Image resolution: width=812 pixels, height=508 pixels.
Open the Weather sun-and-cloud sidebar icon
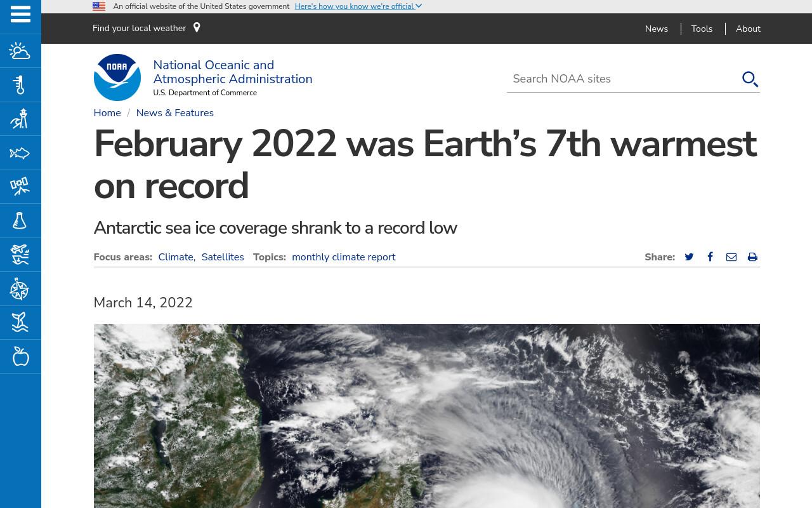[20, 51]
